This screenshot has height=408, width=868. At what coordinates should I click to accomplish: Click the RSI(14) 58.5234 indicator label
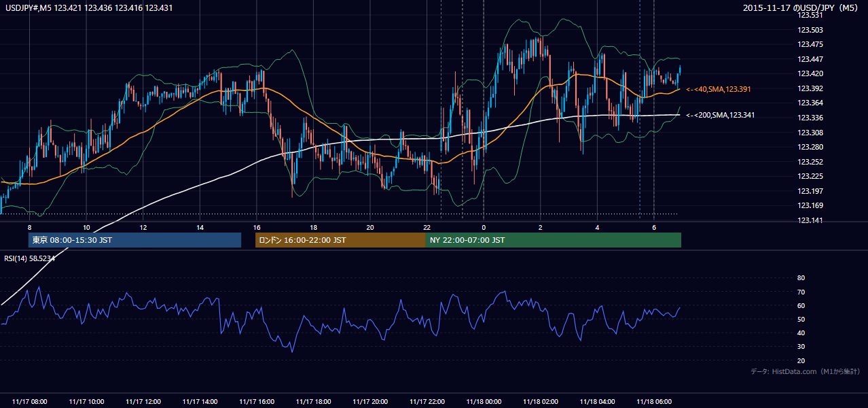pos(30,258)
